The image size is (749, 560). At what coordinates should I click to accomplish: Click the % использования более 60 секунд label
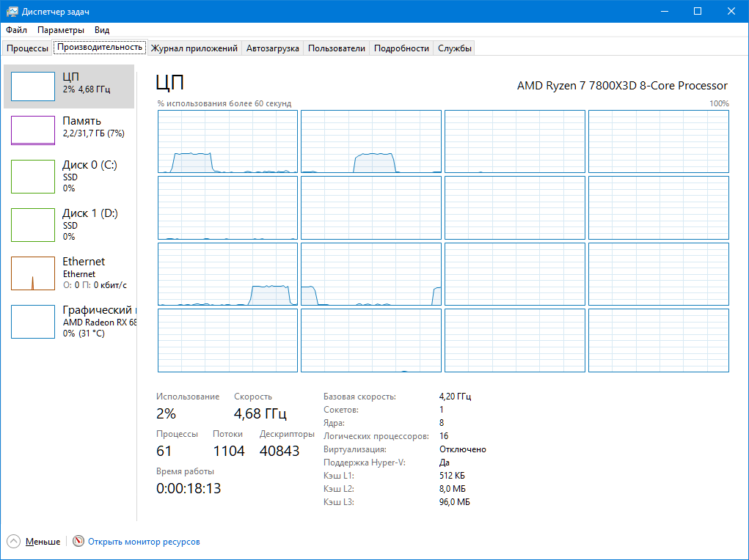pos(224,103)
